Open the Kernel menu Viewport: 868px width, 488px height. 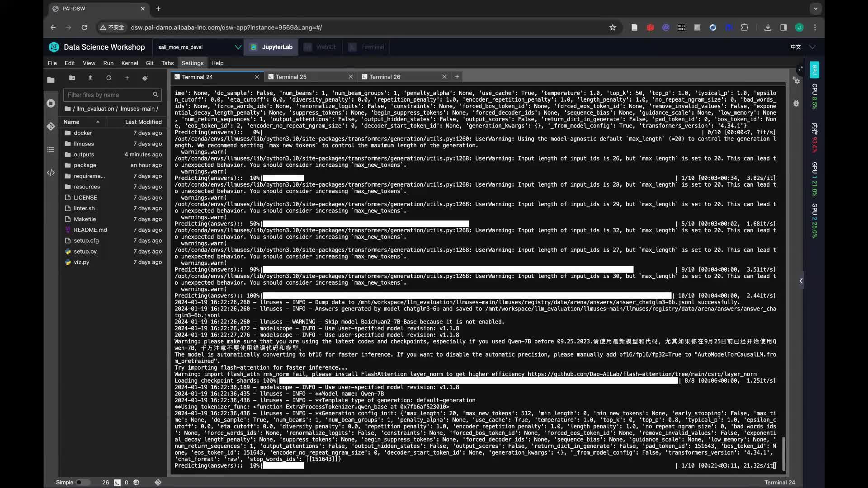click(x=129, y=63)
